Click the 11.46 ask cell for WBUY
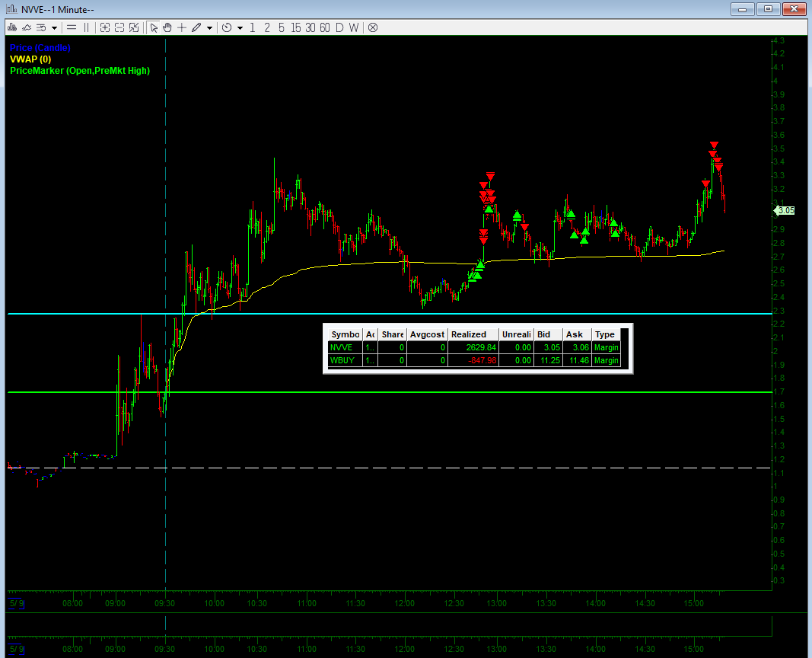 (578, 360)
